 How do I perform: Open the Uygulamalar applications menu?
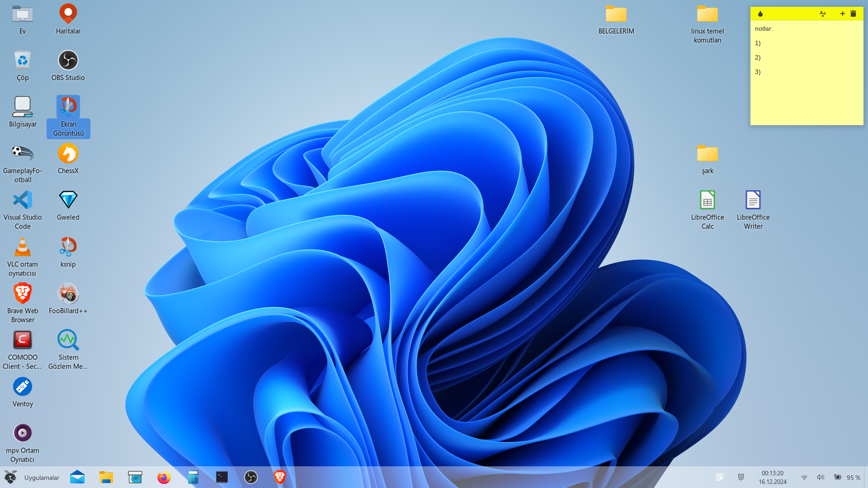(32, 478)
